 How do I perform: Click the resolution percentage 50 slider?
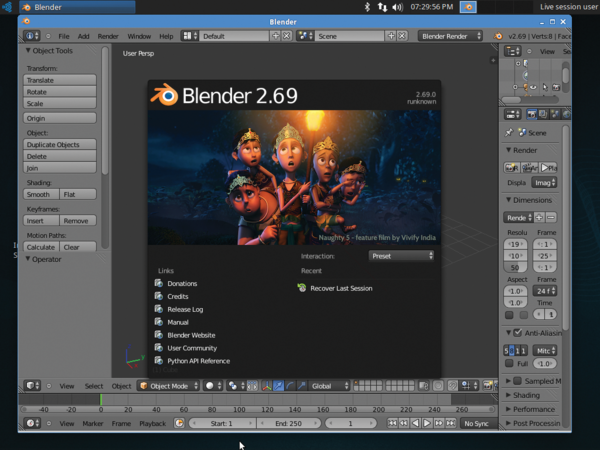(x=515, y=267)
